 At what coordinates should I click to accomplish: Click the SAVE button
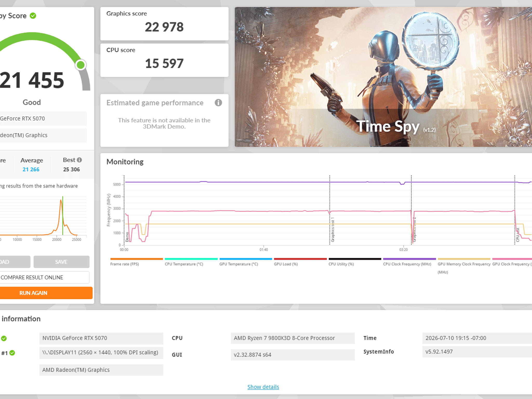61,262
